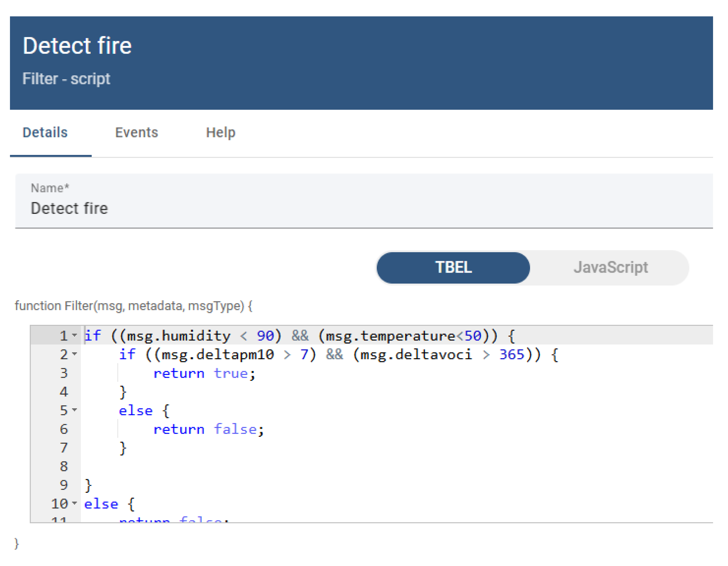Switch script language to TBEL
Screen dimensions: 728x566
(453, 267)
